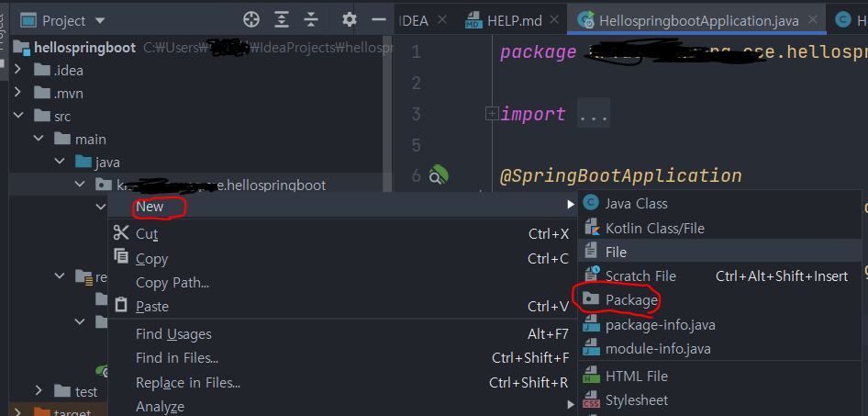Choose Find in Files... menu item
The image size is (868, 416).
coord(343,358)
